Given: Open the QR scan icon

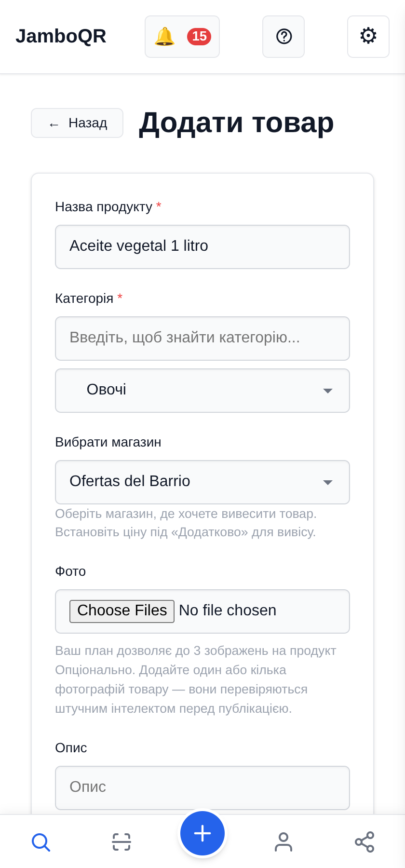Looking at the screenshot, I should click(121, 842).
